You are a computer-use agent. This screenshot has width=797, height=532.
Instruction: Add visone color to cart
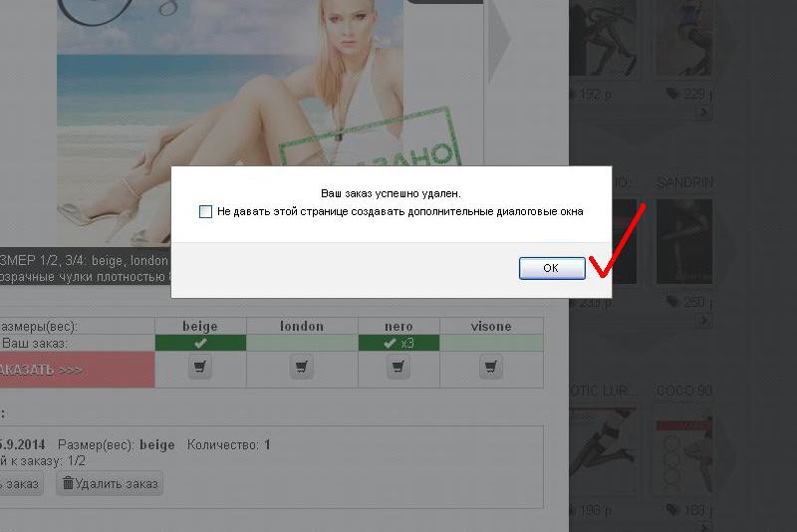tap(491, 368)
